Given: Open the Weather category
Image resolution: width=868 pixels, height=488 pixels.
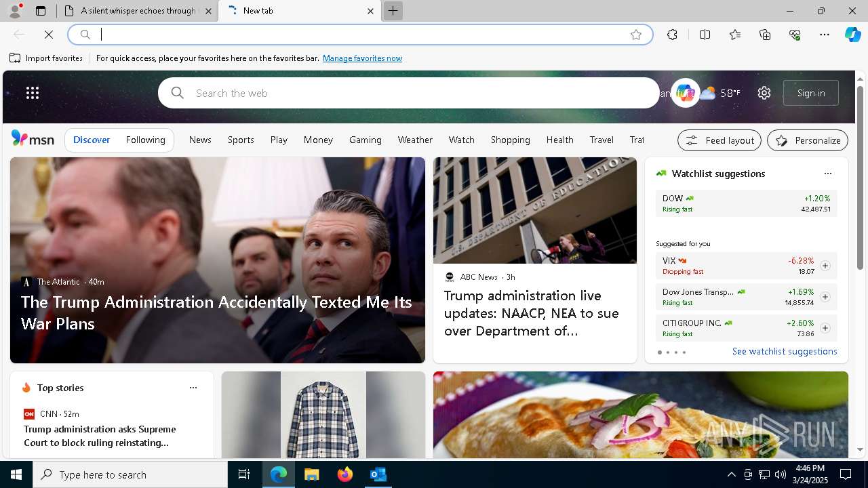Looking at the screenshot, I should coord(415,140).
